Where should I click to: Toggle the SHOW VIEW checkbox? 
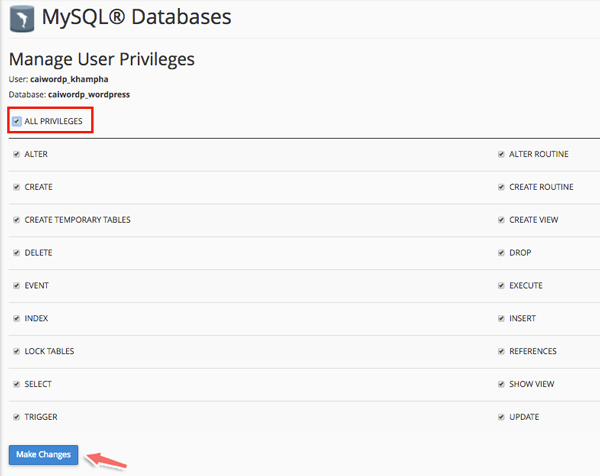pos(501,385)
